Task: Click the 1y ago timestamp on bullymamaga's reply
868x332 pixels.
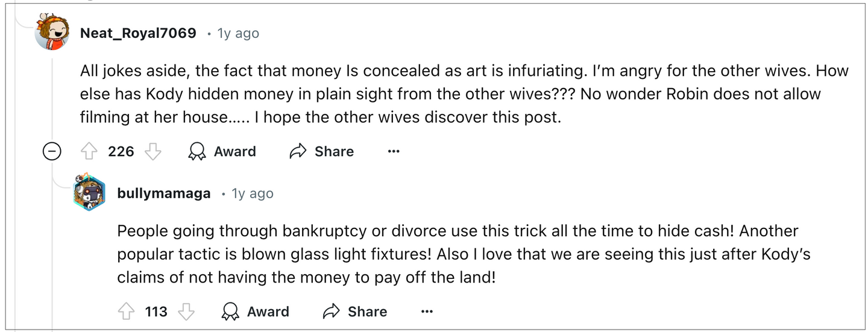Action: [x=253, y=193]
